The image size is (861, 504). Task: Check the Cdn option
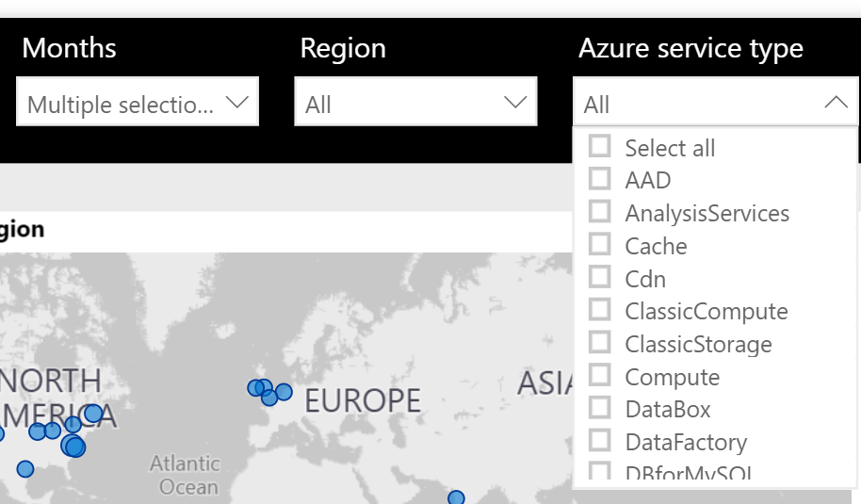click(x=599, y=278)
